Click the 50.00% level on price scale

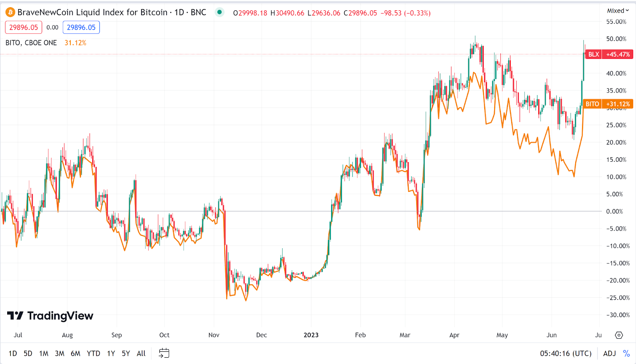[x=616, y=39]
